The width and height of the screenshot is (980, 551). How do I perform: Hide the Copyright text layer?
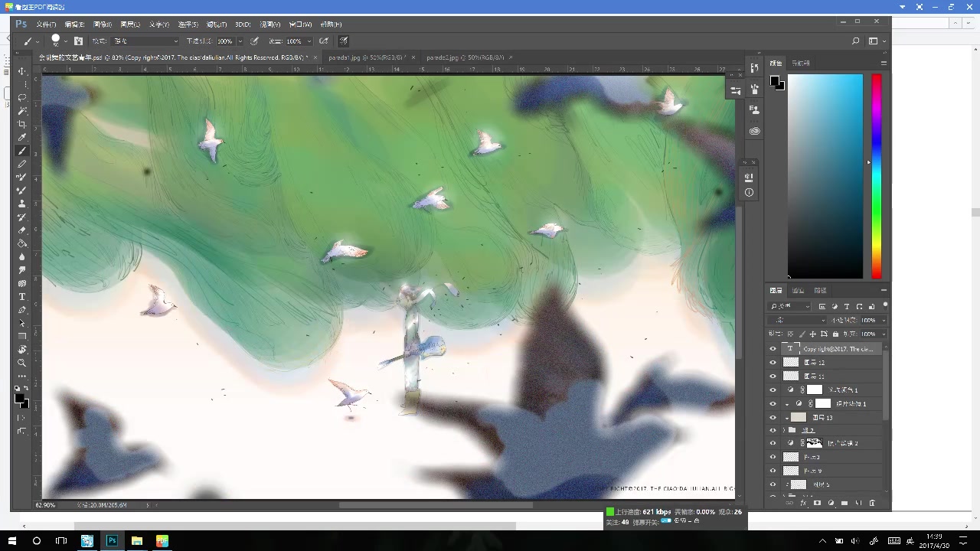(773, 349)
